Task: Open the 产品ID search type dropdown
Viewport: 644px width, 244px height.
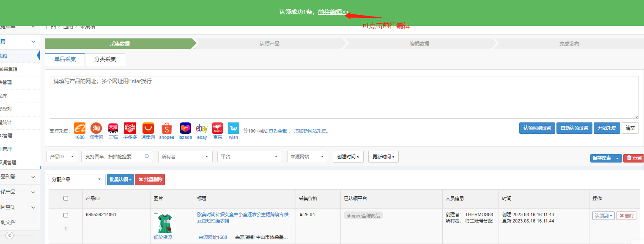Action: [62, 157]
